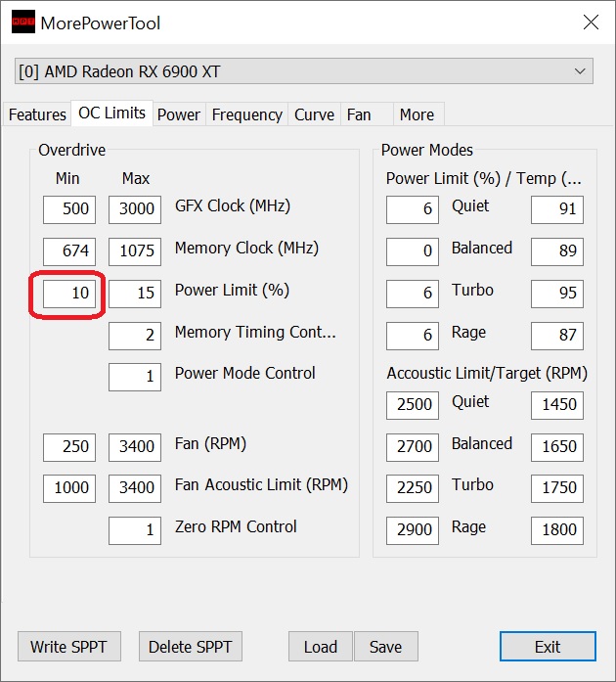Image resolution: width=616 pixels, height=682 pixels.
Task: Open the Curve tab
Action: pos(314,114)
